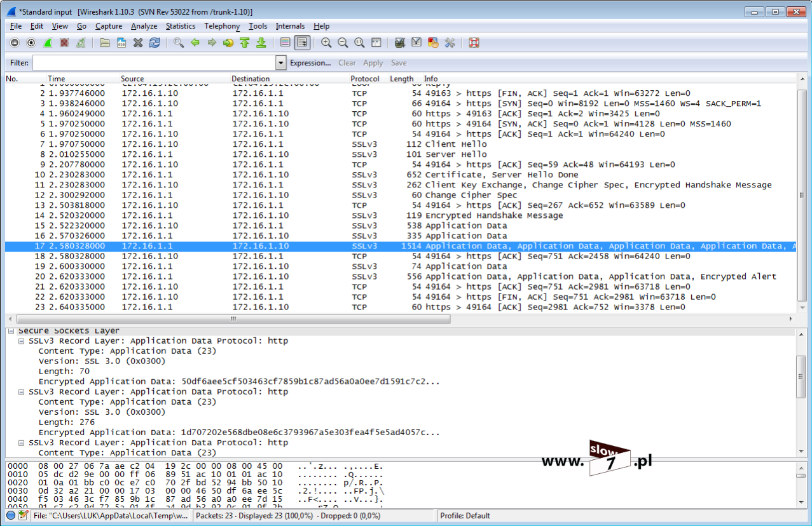
Task: Sort by the Length column header
Action: 402,79
